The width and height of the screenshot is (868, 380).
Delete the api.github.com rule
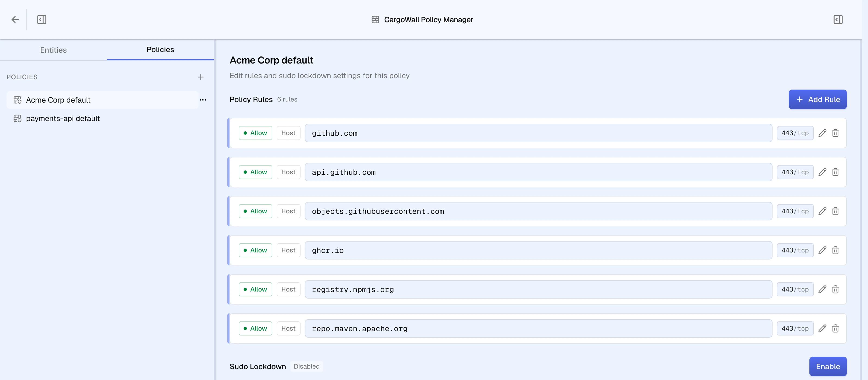click(x=835, y=172)
